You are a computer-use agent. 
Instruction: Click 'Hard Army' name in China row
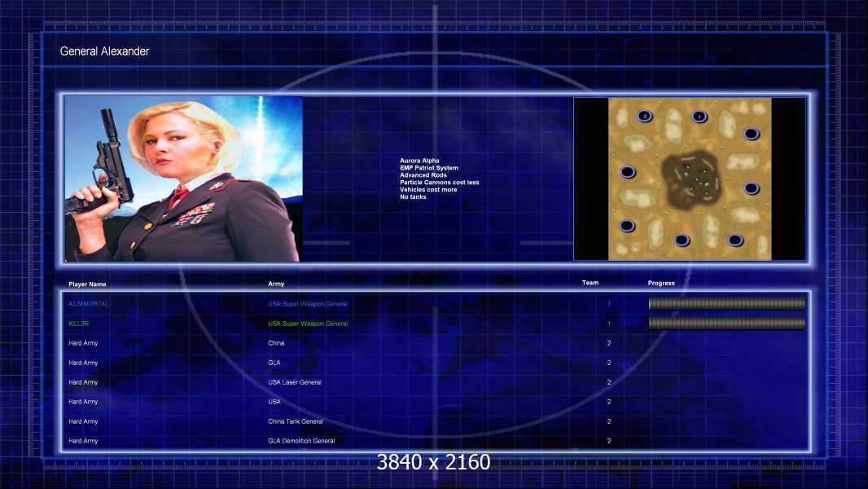pos(83,343)
